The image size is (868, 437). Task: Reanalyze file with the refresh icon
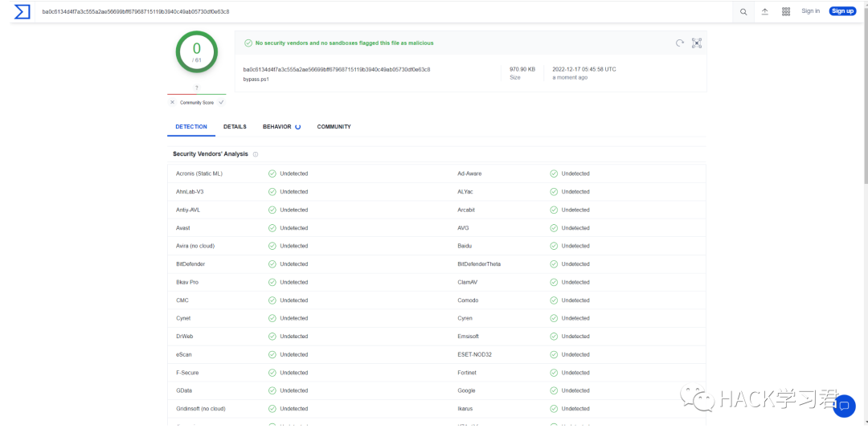(680, 43)
